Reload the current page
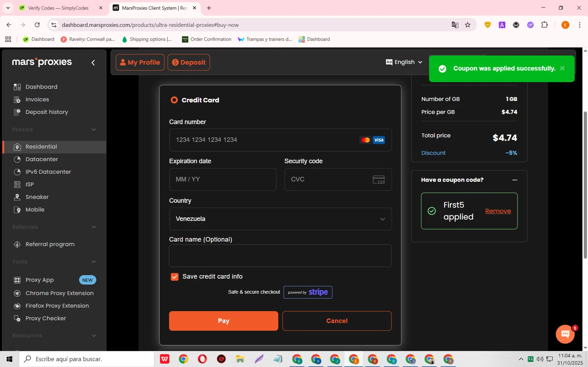The height and width of the screenshot is (367, 588). 37,25
